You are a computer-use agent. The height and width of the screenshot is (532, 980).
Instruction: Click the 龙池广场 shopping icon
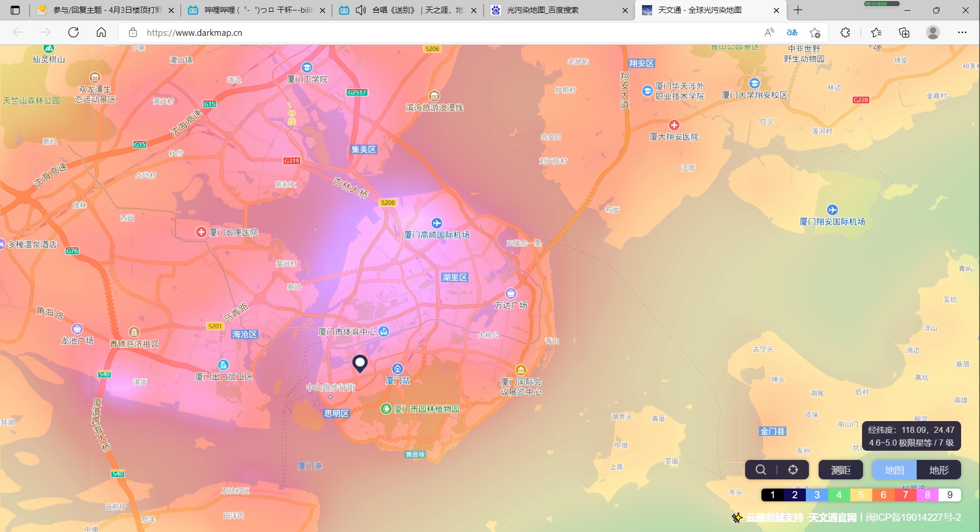click(x=77, y=329)
